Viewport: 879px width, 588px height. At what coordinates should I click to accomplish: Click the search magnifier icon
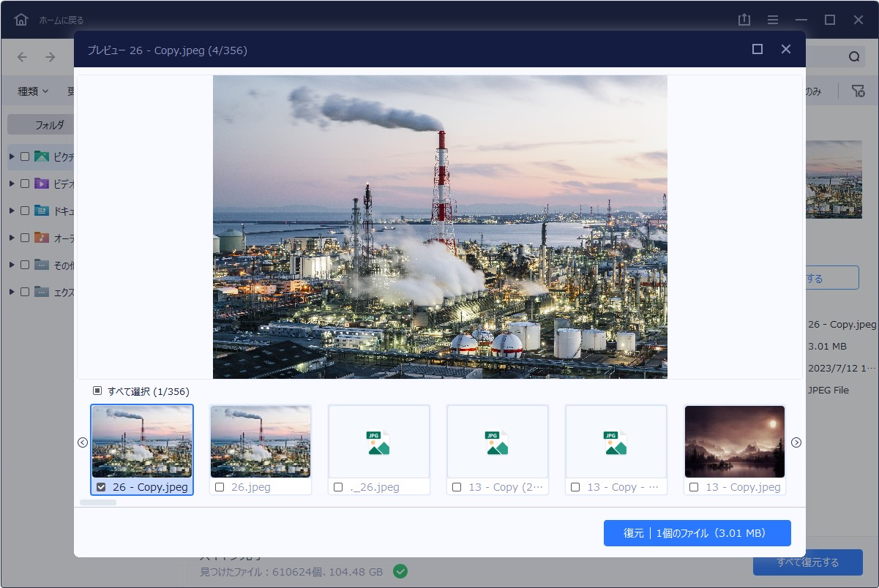coord(854,57)
